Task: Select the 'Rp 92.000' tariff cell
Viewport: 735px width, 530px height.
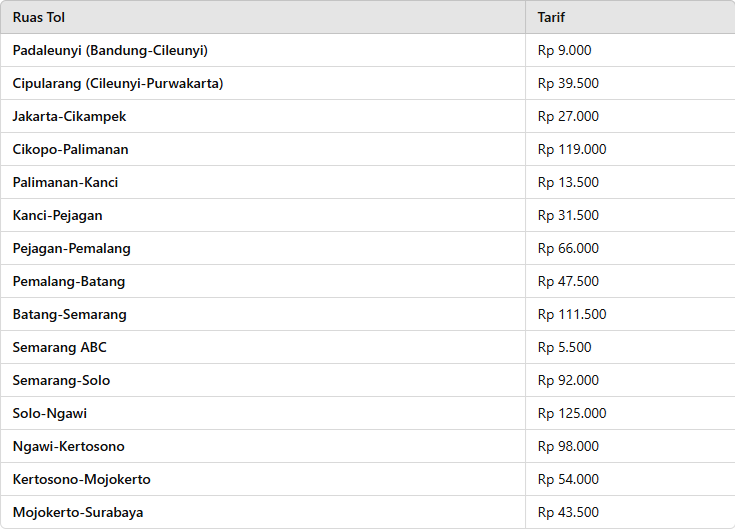Action: pyautogui.click(x=630, y=380)
